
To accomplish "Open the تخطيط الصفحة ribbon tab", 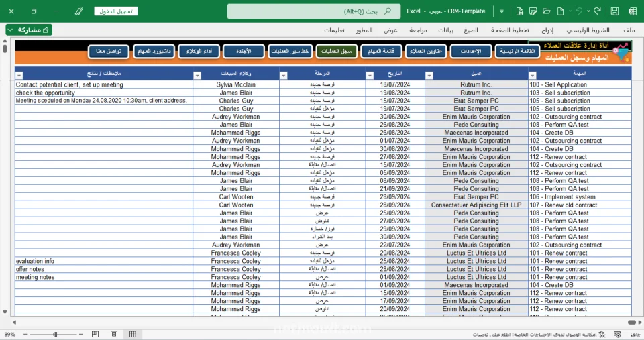I will click(510, 30).
